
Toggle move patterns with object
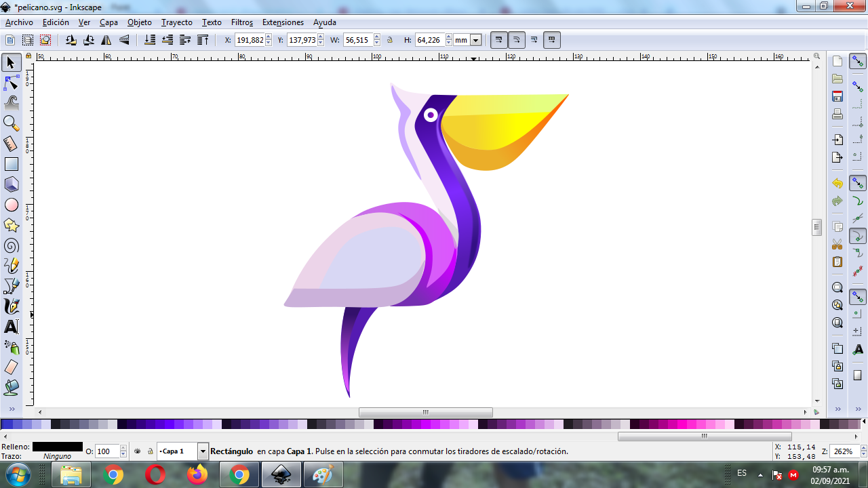coord(552,40)
